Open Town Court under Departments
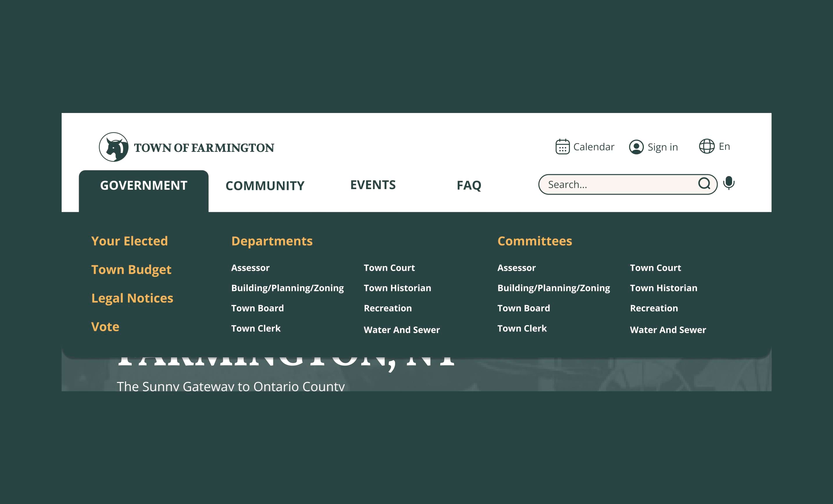833x504 pixels. [x=389, y=268]
